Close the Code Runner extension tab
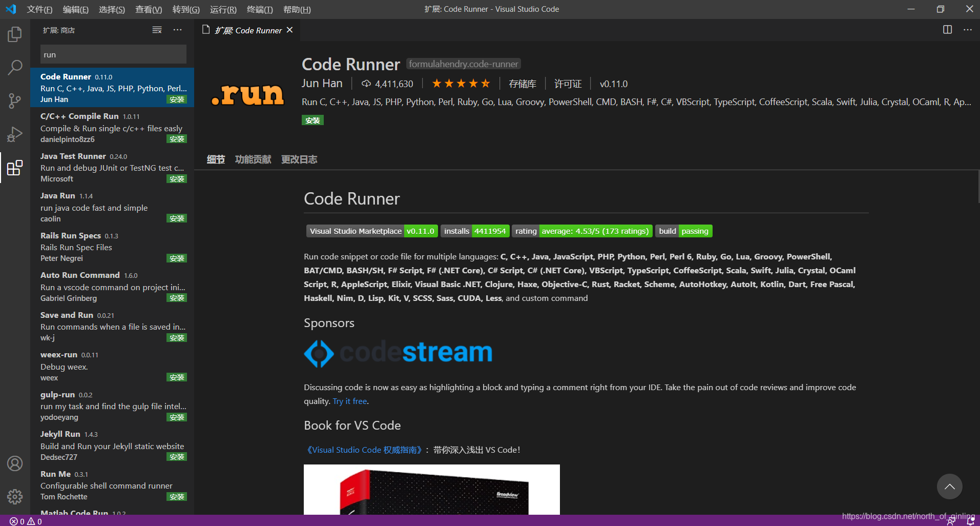This screenshot has width=980, height=526. click(290, 30)
